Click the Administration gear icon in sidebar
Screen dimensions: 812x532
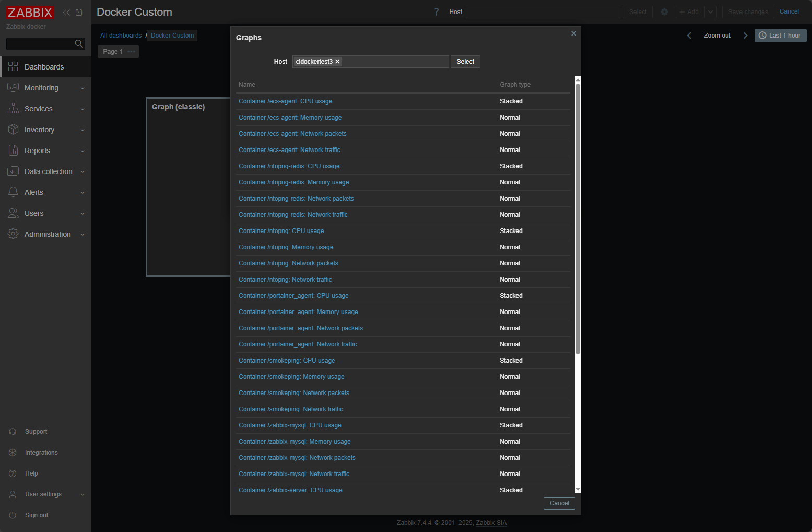click(13, 234)
